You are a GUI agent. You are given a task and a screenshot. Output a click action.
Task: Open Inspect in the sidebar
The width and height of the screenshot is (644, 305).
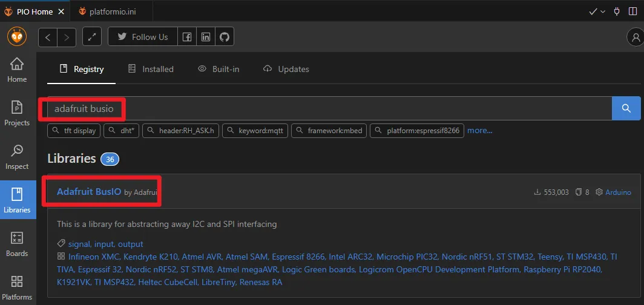point(17,157)
